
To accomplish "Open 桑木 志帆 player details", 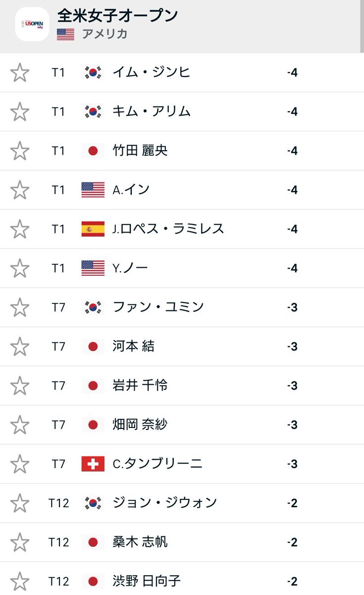I will pos(140,542).
